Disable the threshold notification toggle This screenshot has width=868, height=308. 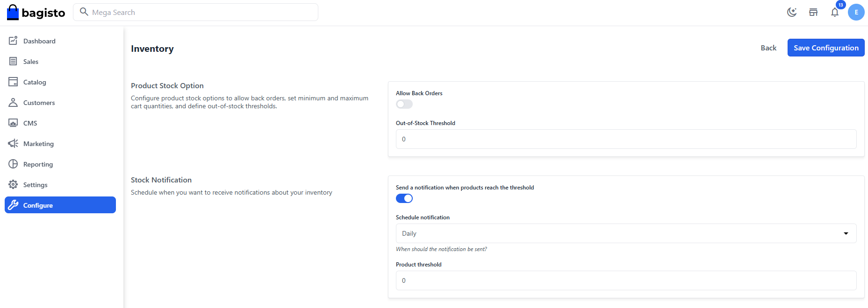(404, 198)
